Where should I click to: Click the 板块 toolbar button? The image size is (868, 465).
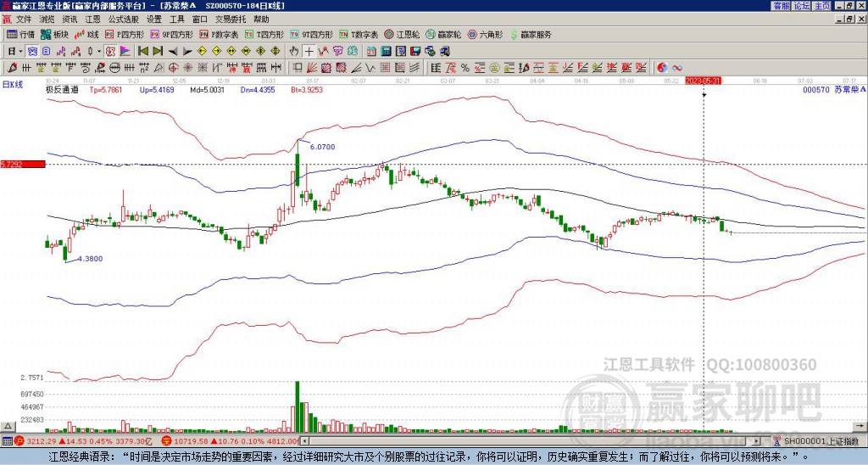click(55, 34)
